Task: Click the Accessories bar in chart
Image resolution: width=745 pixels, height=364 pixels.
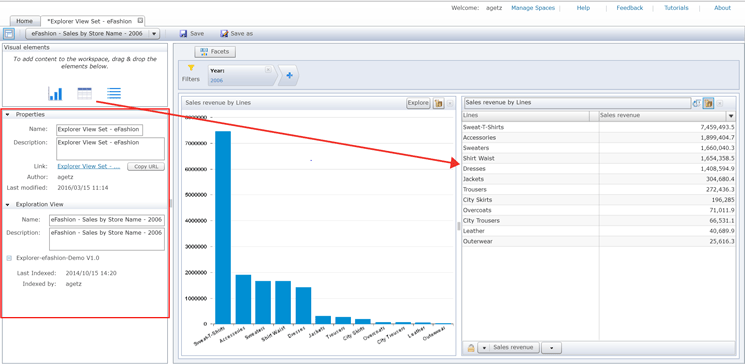Action: point(243,299)
